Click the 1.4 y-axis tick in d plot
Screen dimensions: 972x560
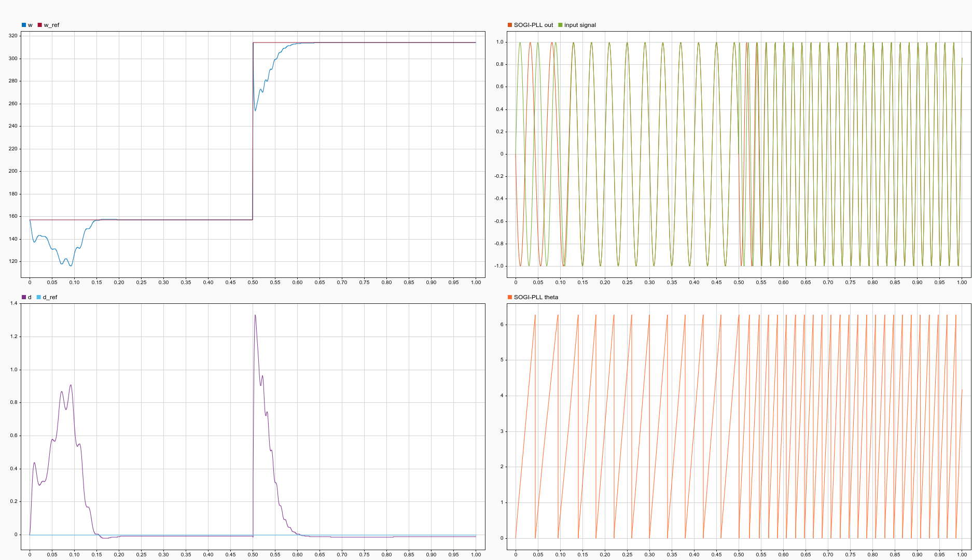[14, 303]
